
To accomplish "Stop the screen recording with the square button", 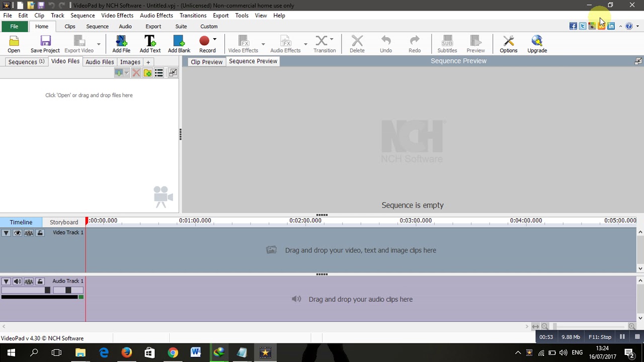I will [637, 337].
